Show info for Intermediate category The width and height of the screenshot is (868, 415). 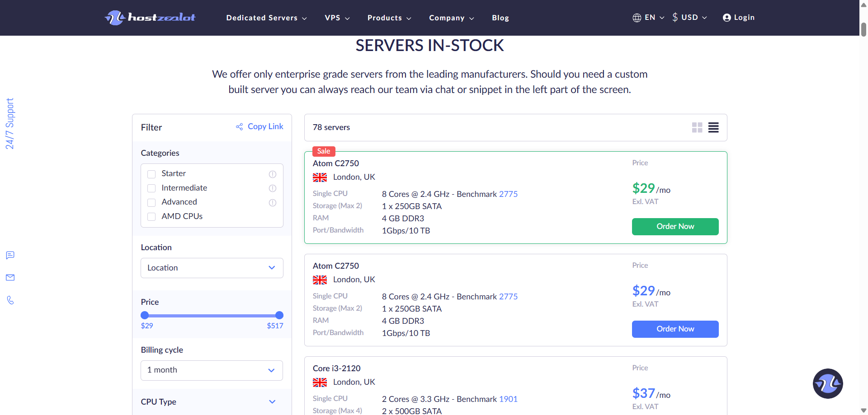coord(273,188)
